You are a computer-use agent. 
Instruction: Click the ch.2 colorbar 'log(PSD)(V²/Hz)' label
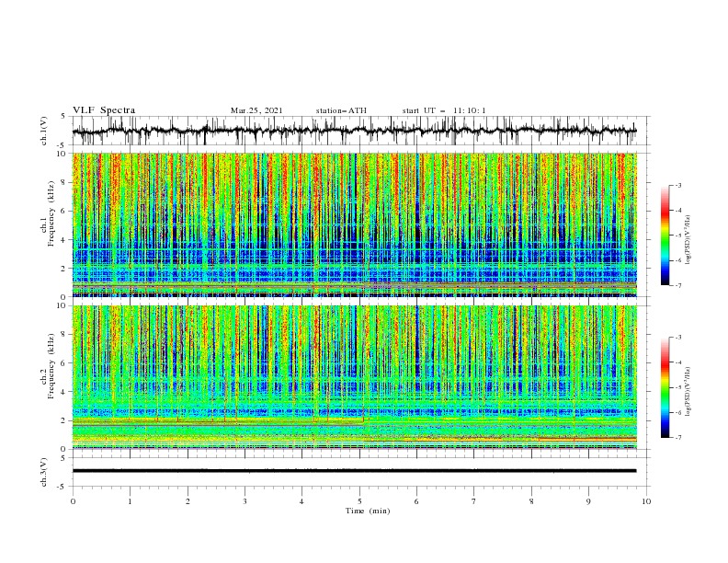(x=688, y=392)
